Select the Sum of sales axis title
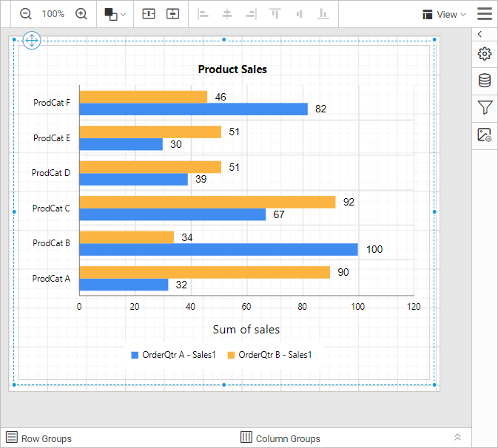498x448 pixels. [246, 329]
